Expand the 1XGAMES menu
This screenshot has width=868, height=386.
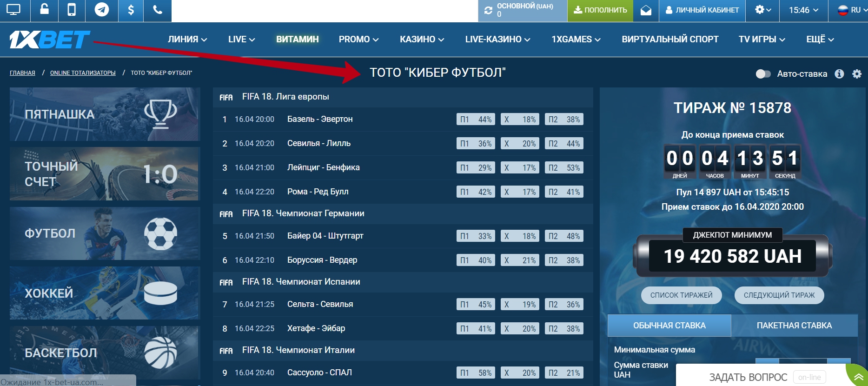[576, 40]
